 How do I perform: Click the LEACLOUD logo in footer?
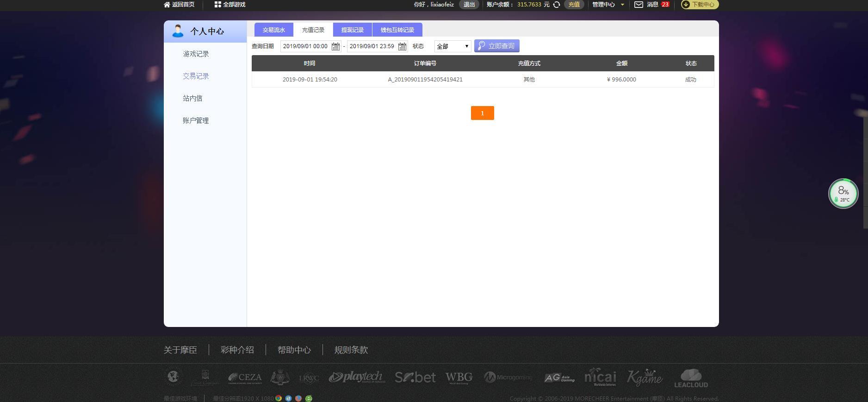[x=691, y=378]
